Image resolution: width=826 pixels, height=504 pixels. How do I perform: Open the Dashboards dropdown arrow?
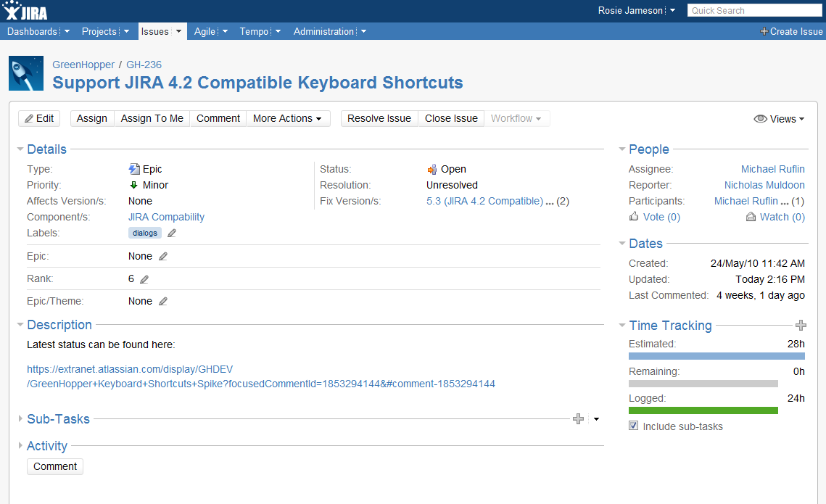[67, 32]
